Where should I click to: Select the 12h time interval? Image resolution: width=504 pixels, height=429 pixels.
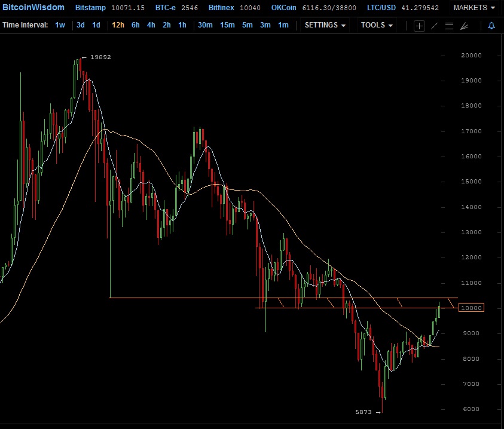pyautogui.click(x=118, y=25)
